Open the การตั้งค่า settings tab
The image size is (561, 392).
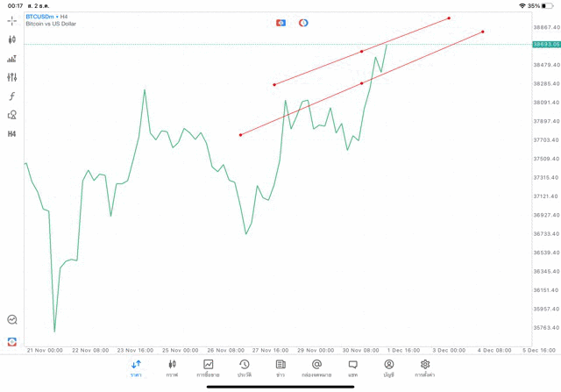point(425,367)
